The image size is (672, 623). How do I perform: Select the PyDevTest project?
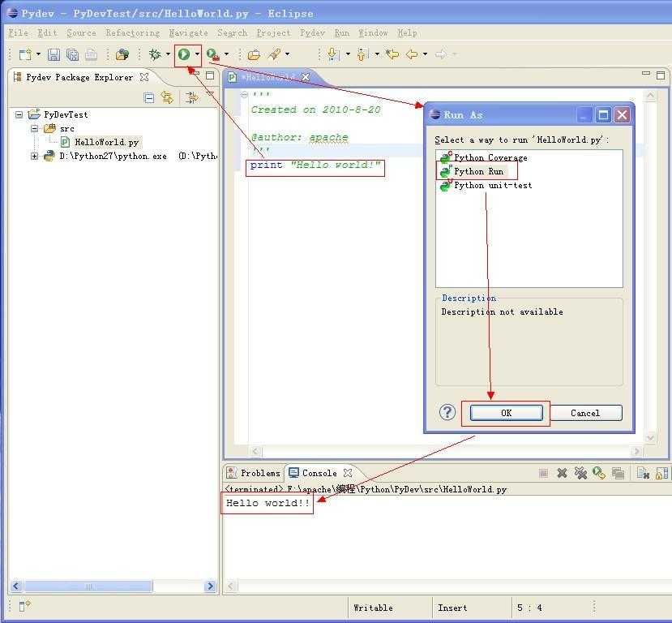(66, 114)
